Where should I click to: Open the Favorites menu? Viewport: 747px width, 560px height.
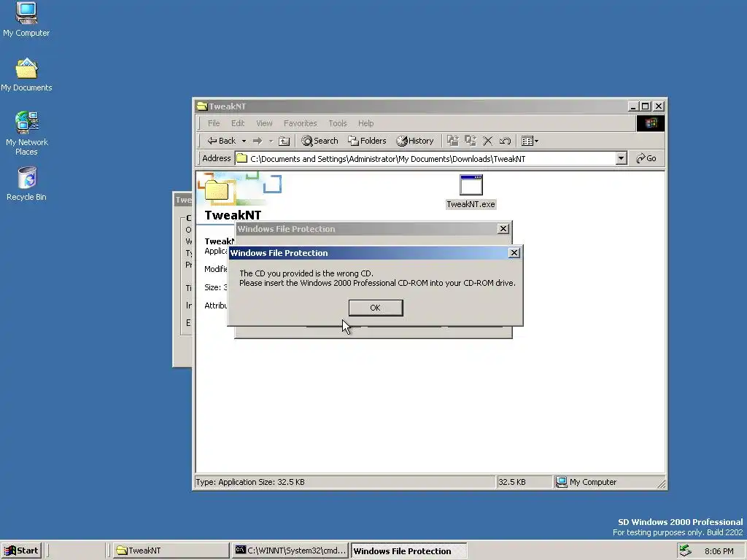(x=300, y=123)
